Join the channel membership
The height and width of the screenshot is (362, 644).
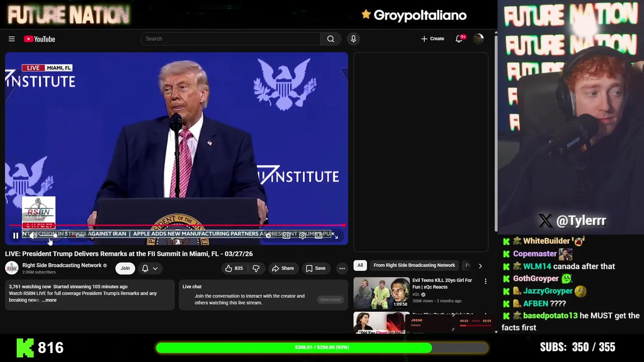(x=125, y=268)
